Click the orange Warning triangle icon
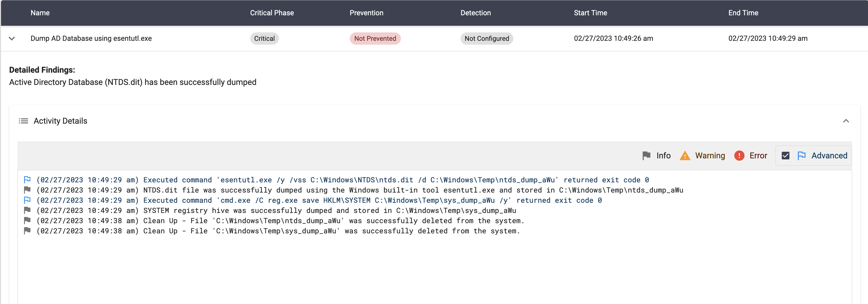This screenshot has height=304, width=868. click(685, 156)
